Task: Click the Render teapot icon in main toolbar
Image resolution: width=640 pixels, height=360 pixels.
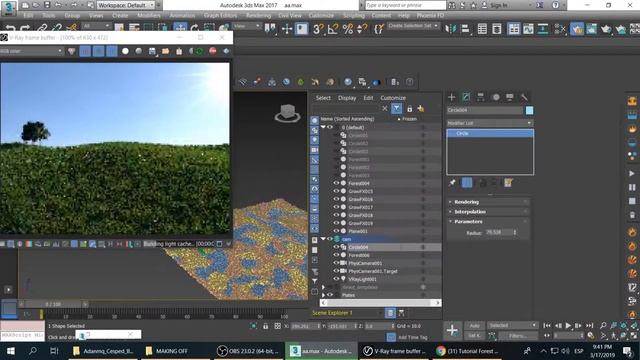Action: 606,29
